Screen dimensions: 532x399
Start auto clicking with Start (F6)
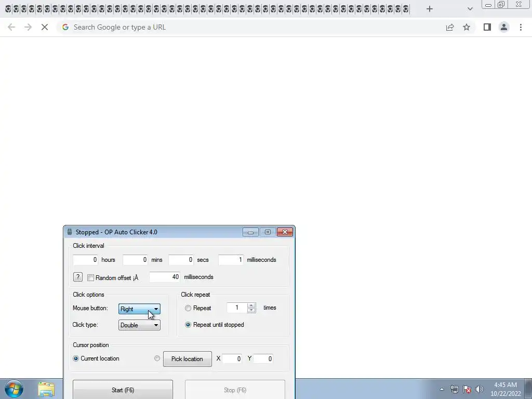pos(123,390)
